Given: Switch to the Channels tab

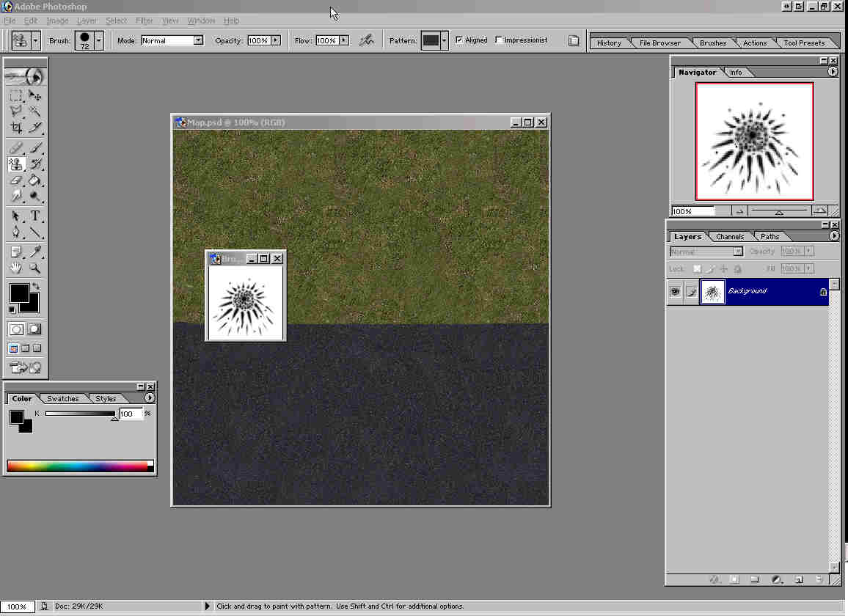Looking at the screenshot, I should pyautogui.click(x=730, y=237).
